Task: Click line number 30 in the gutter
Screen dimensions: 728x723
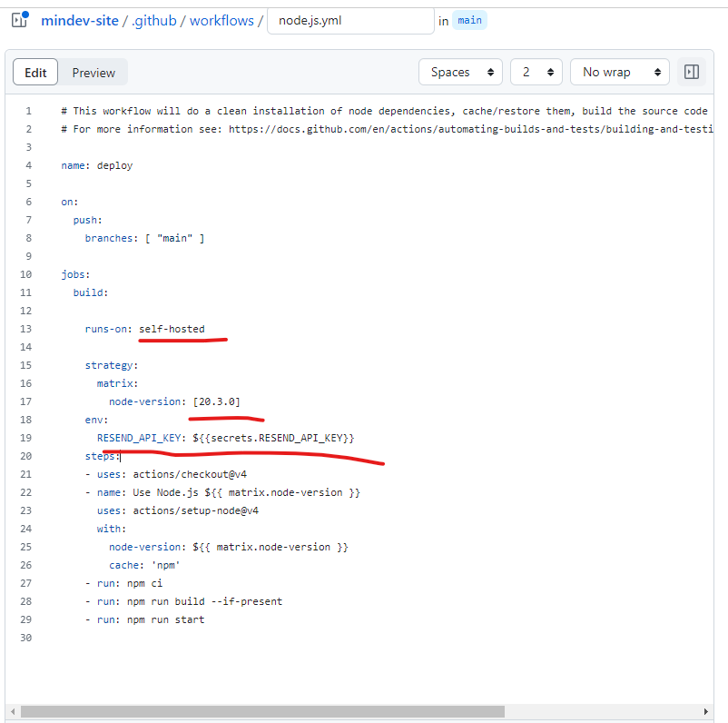Action: [25, 638]
